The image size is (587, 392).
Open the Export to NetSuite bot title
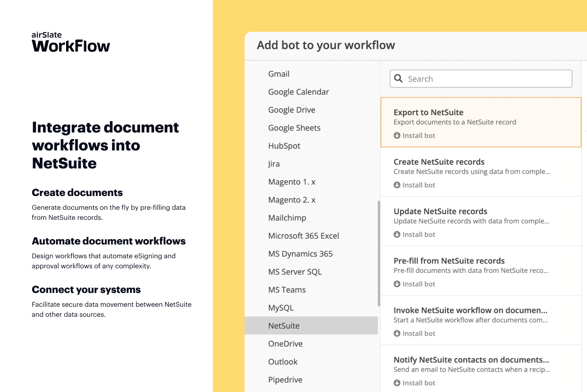tap(429, 112)
